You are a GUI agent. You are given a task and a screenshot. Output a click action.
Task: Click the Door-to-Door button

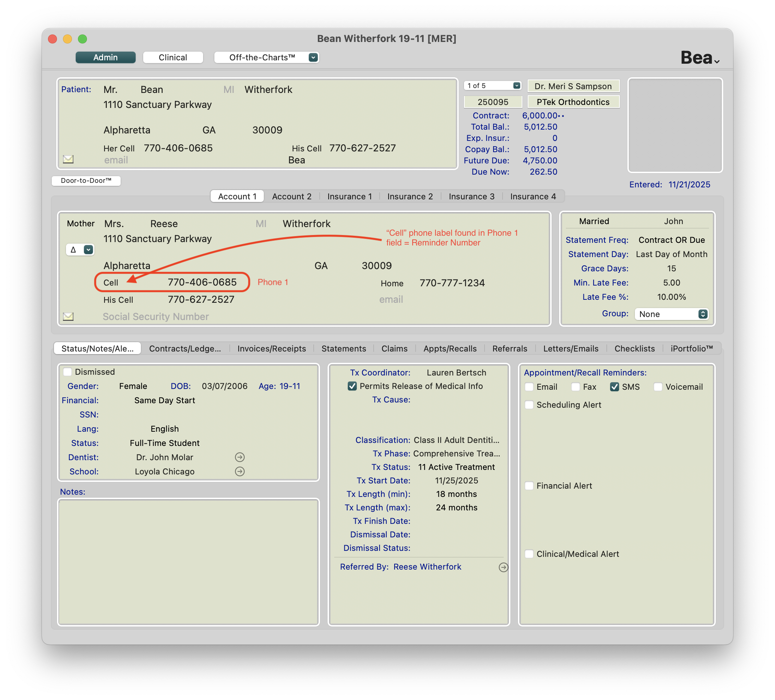(x=86, y=181)
